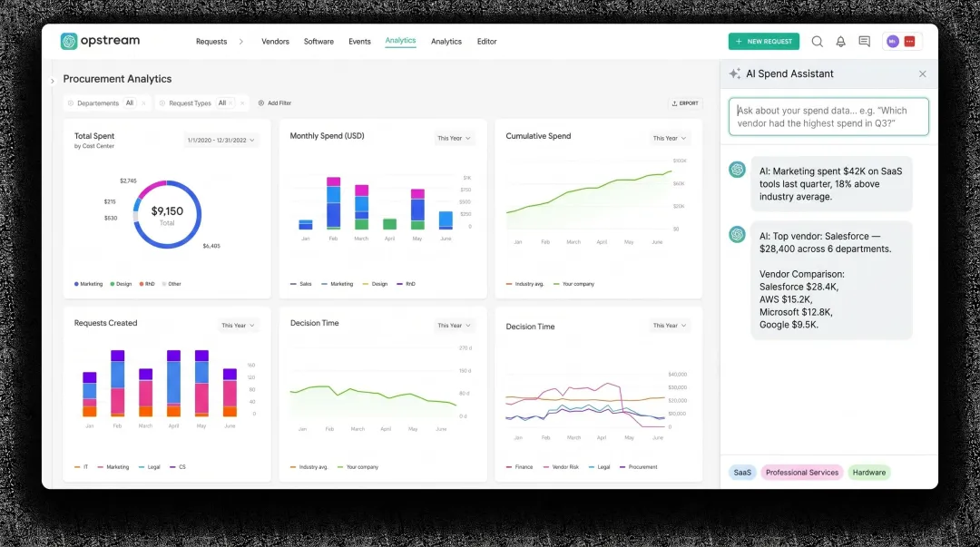Viewport: 980px width, 547px height.
Task: Toggle Legal legend in Requests Created chart
Action: pyautogui.click(x=150, y=467)
